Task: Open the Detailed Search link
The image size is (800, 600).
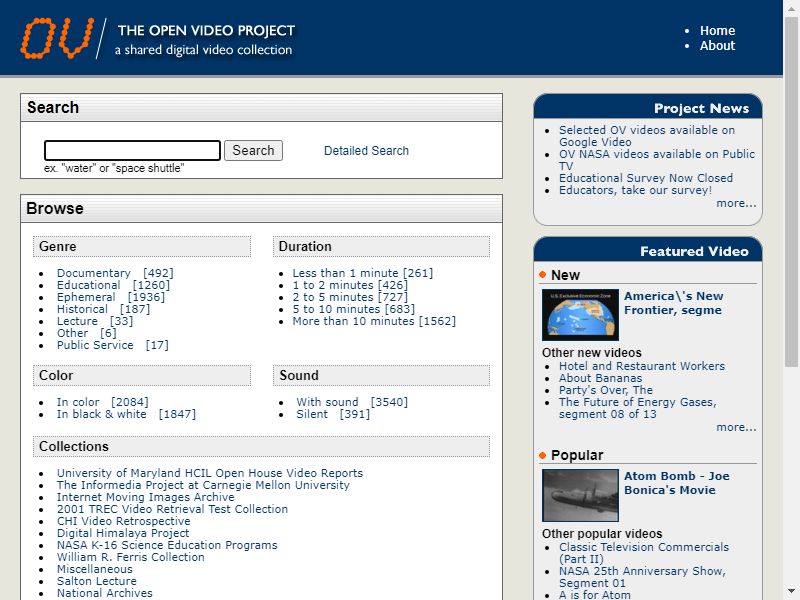Action: click(366, 151)
